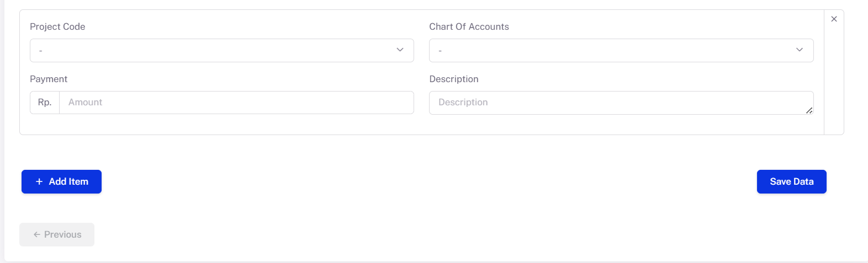
Task: Go back with the Previous button
Action: 57,234
